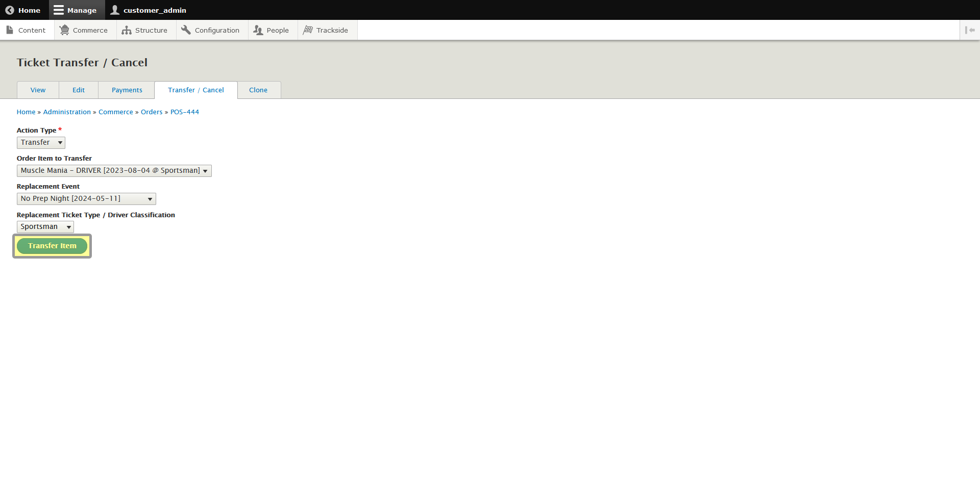Open the People menu
980x487 pixels.
tap(272, 30)
